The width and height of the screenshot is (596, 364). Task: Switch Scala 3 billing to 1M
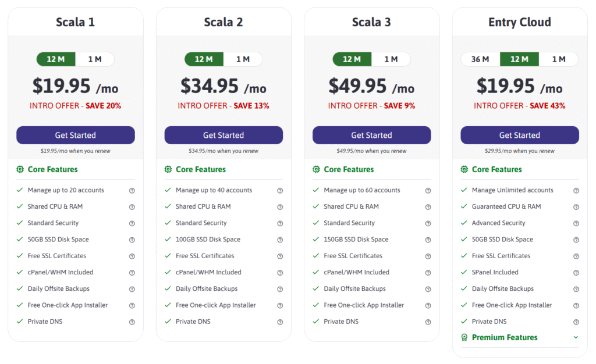392,59
